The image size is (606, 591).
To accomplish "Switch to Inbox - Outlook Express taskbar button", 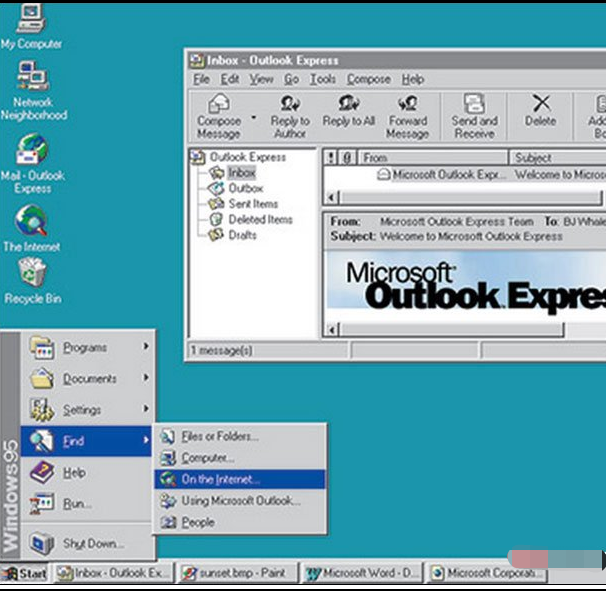I will click(x=113, y=573).
